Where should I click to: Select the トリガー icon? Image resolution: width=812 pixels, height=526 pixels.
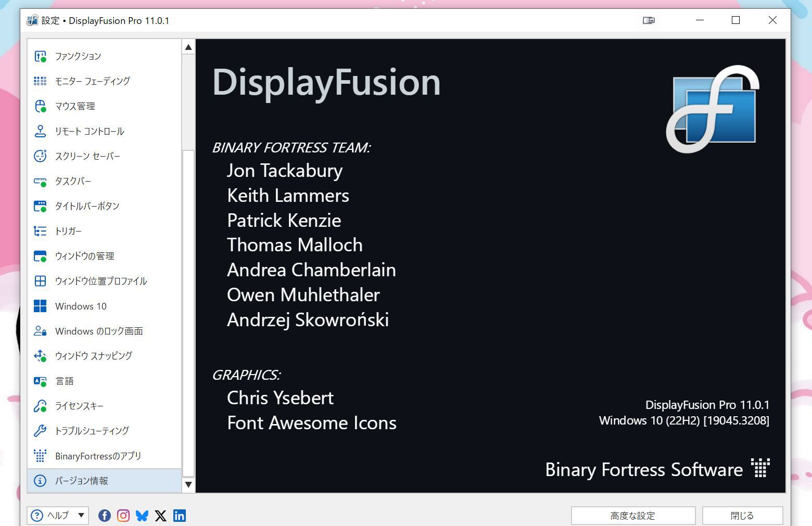(x=40, y=231)
